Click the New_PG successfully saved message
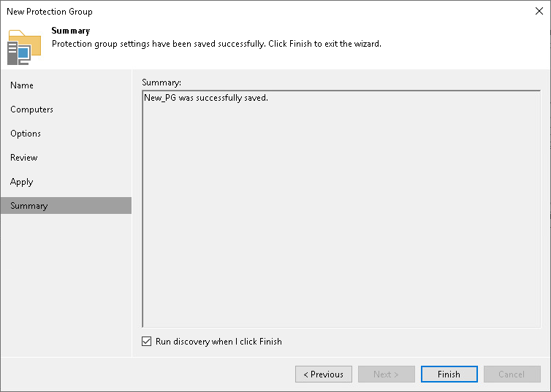The height and width of the screenshot is (392, 551). (x=206, y=98)
